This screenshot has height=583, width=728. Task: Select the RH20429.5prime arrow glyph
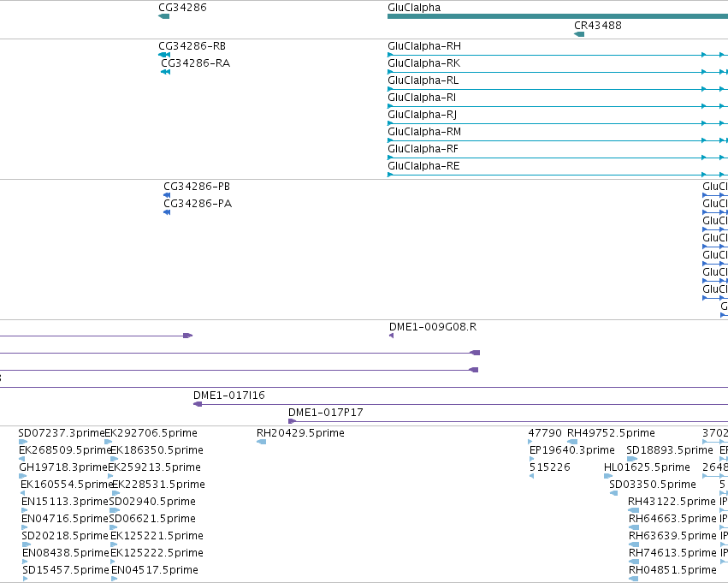(x=262, y=442)
